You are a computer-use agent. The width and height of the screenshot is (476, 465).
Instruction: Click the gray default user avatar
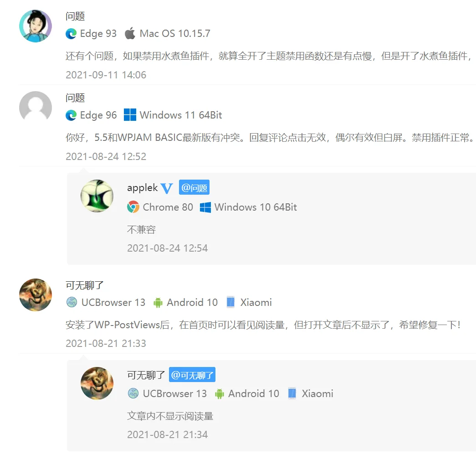pyautogui.click(x=36, y=107)
